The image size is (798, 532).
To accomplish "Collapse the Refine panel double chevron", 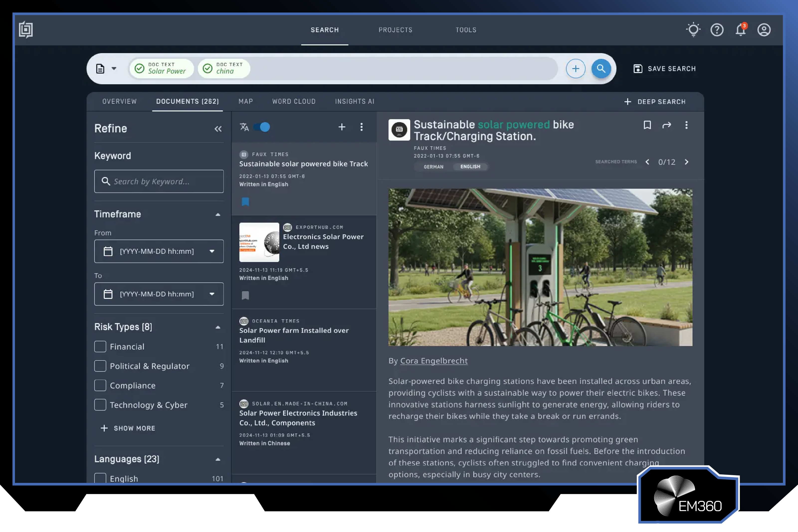I will coord(218,129).
